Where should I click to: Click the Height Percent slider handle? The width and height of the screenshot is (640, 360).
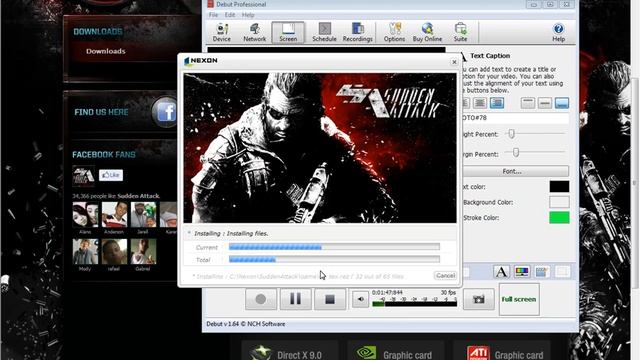tap(511, 133)
